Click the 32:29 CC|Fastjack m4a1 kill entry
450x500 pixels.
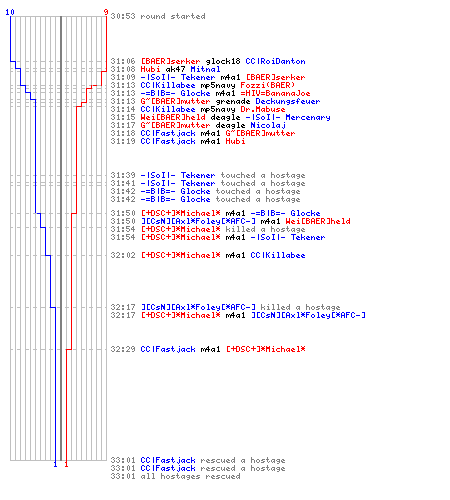pyautogui.click(x=208, y=349)
